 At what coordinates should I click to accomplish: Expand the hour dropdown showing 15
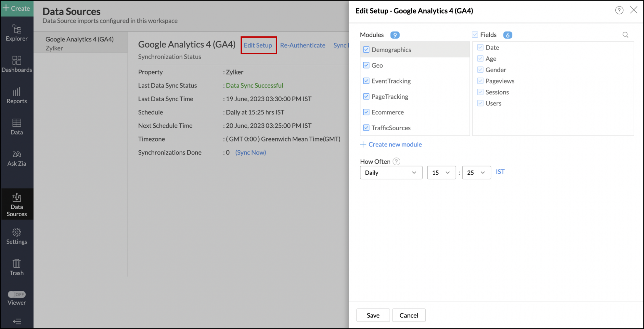(441, 173)
